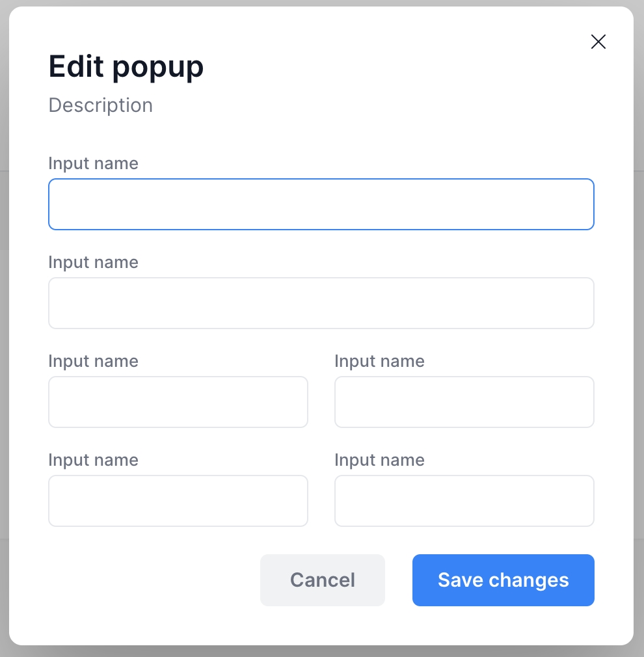Close the Edit popup with the X icon
The height and width of the screenshot is (657, 644).
(598, 42)
